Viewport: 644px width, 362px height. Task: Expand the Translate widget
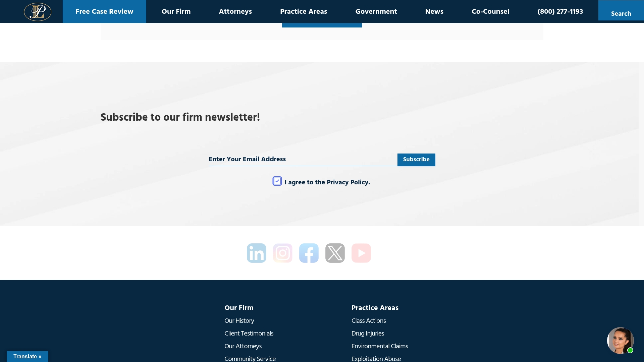tap(28, 356)
